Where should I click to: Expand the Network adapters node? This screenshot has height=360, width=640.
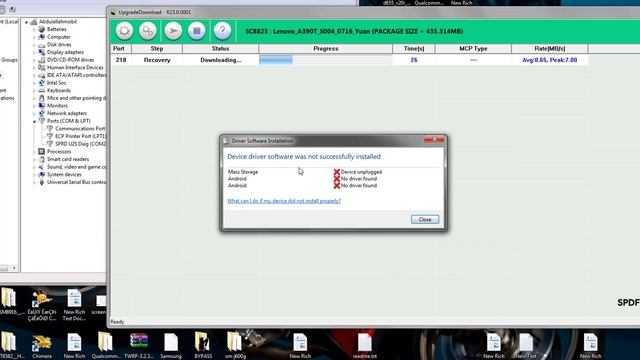pyautogui.click(x=35, y=113)
